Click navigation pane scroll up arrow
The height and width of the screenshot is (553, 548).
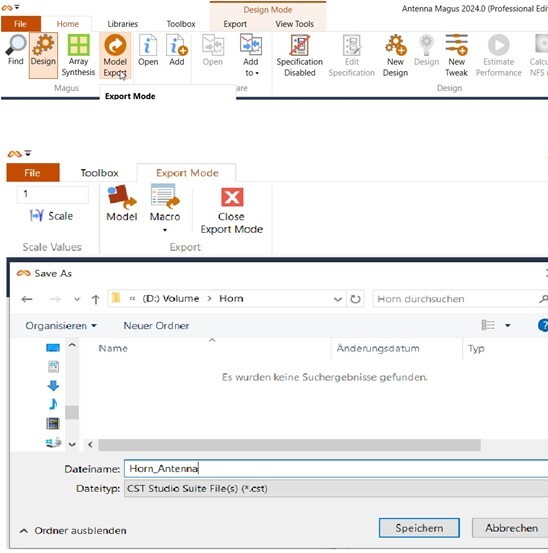(72, 345)
